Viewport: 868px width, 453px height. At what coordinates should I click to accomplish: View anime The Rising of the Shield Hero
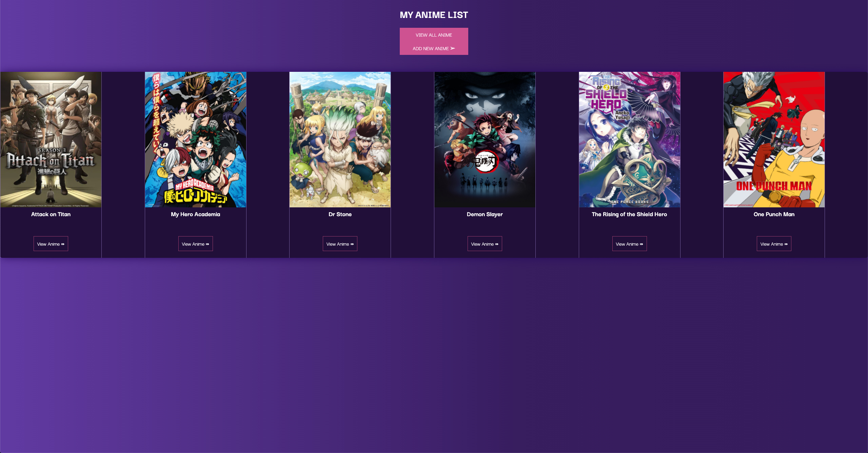click(630, 244)
